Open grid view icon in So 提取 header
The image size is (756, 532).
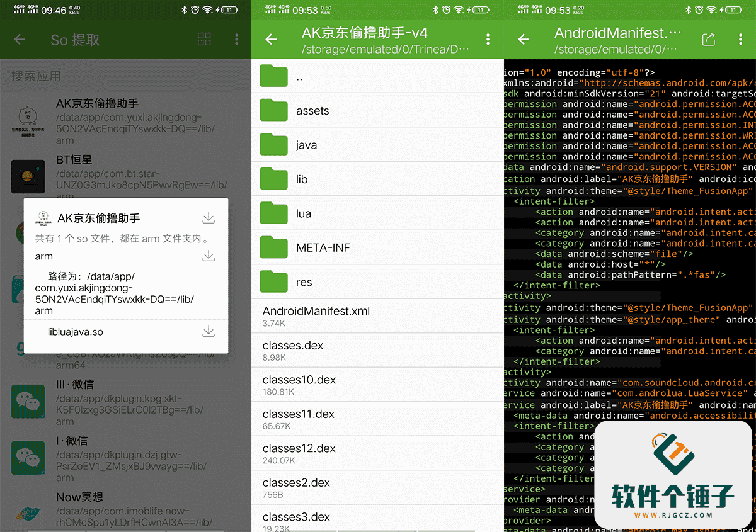click(x=204, y=40)
